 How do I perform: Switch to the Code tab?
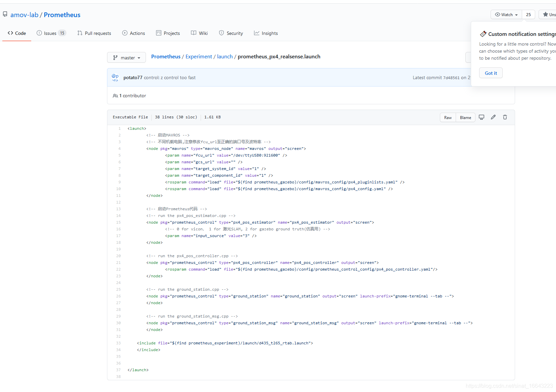pos(17,33)
